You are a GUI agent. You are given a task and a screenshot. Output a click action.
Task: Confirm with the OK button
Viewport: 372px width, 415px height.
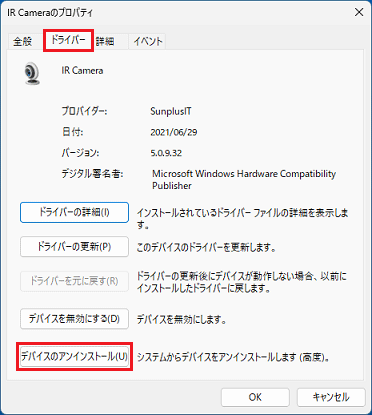click(x=255, y=397)
